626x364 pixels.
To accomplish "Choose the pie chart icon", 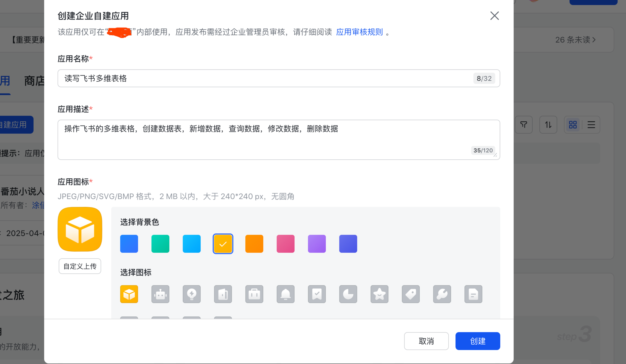I will [348, 294].
